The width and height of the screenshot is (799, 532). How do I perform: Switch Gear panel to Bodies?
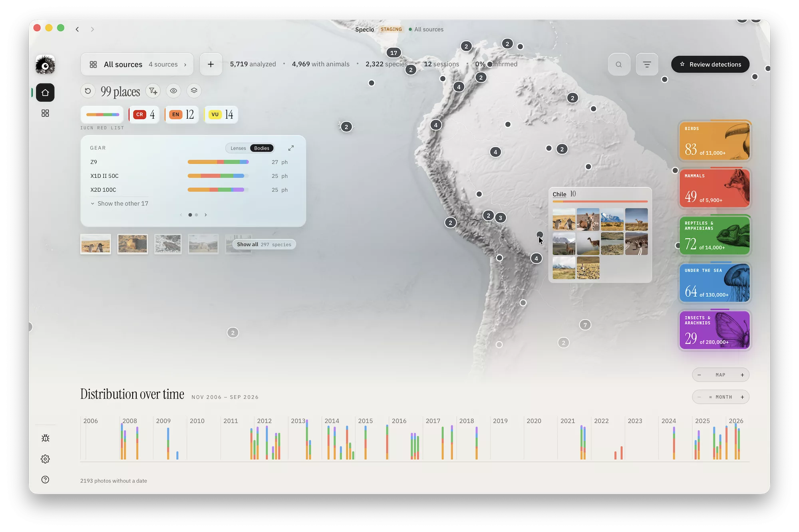pos(262,148)
